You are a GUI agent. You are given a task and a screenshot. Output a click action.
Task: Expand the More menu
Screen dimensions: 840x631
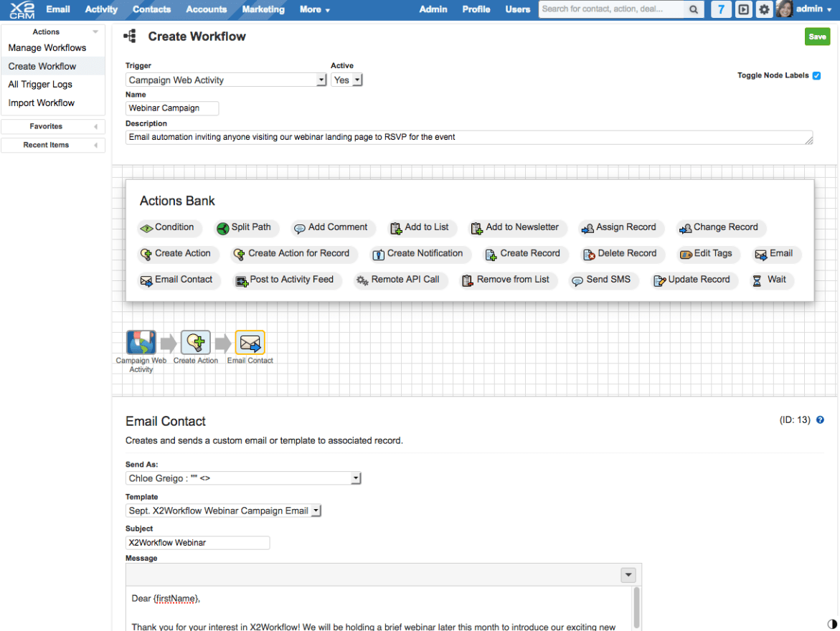point(314,9)
